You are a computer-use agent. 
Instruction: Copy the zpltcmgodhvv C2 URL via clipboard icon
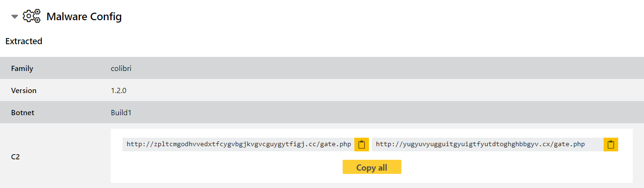[x=361, y=145]
